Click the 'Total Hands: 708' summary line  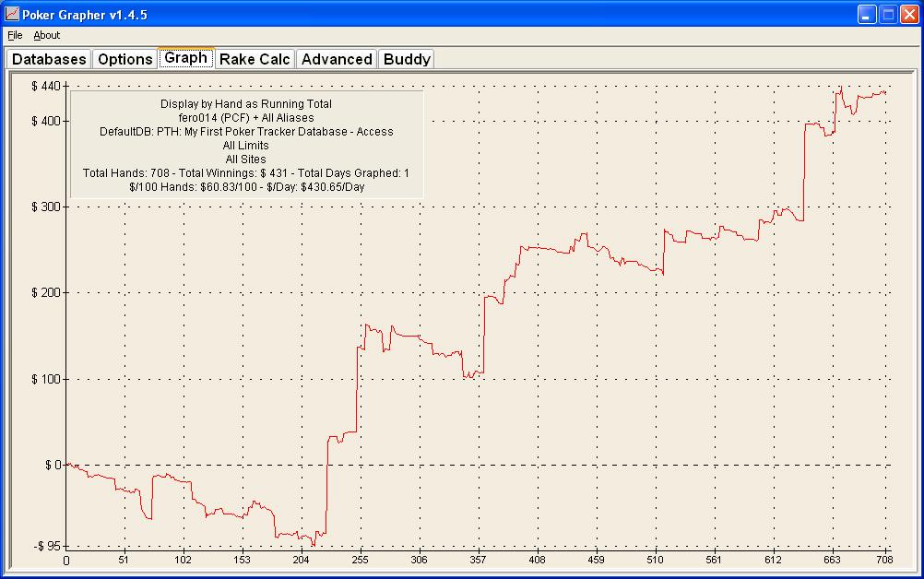point(245,173)
